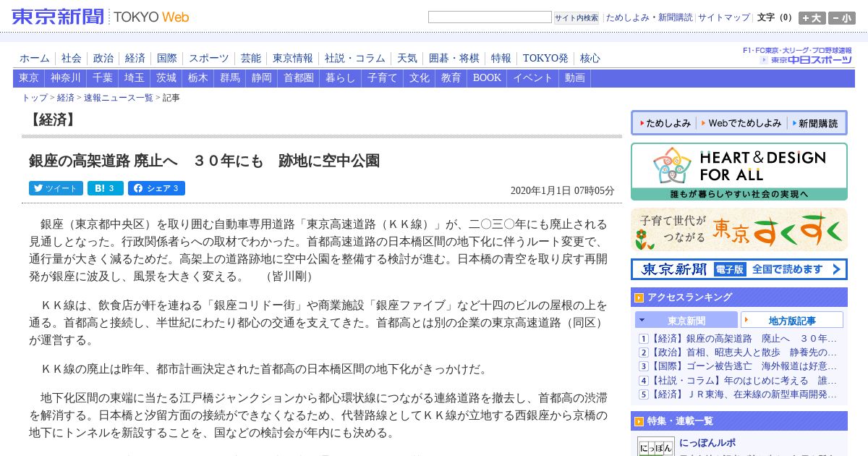Open the HEART & DESIGN FOR ALL banner

click(739, 172)
